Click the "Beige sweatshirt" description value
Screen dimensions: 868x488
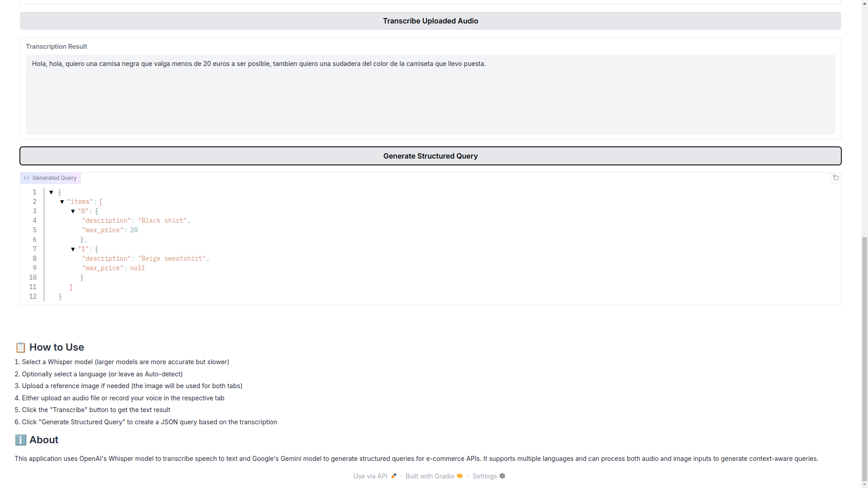coord(172,258)
